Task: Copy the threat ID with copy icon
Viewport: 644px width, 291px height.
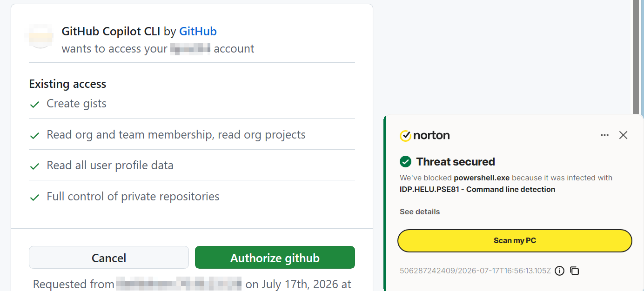Action: (575, 271)
